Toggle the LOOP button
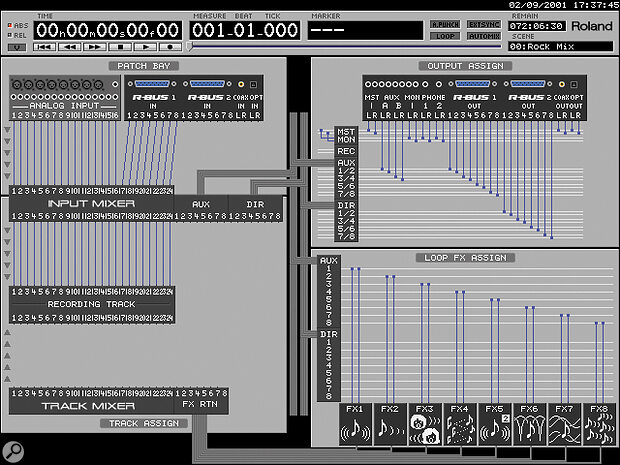 (445, 35)
